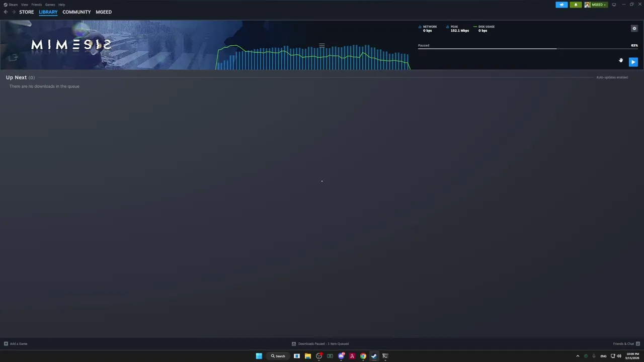644x362 pixels.
Task: Open Friends & Chat
Action: [623, 344]
